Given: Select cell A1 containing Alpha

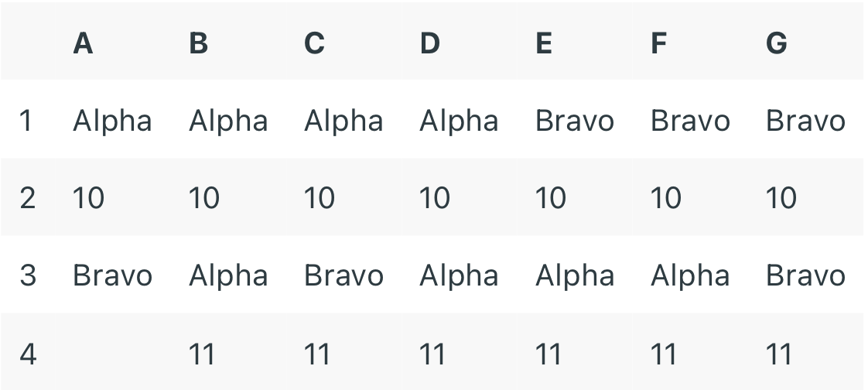Looking at the screenshot, I should coord(112,121).
